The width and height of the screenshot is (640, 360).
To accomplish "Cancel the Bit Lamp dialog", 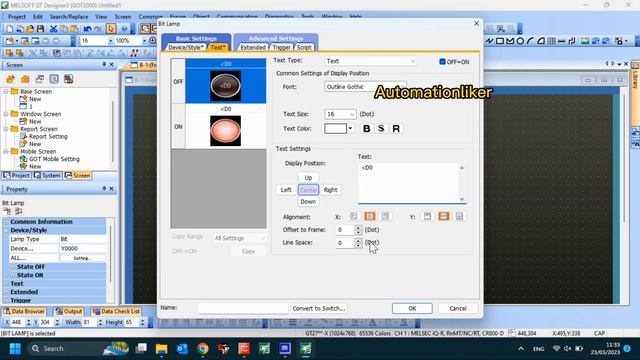I will click(458, 309).
